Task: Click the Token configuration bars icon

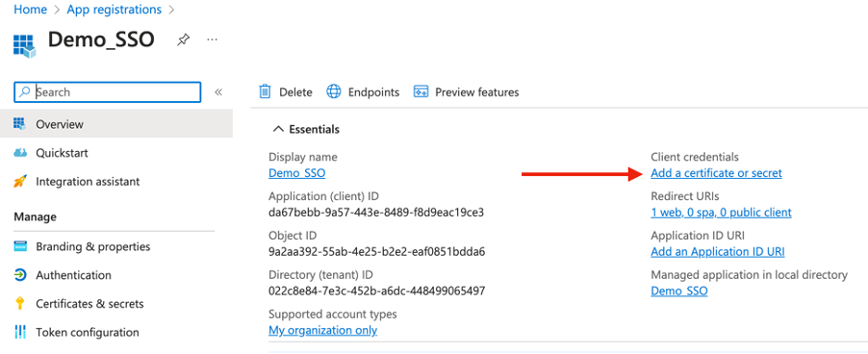Action: (x=20, y=333)
